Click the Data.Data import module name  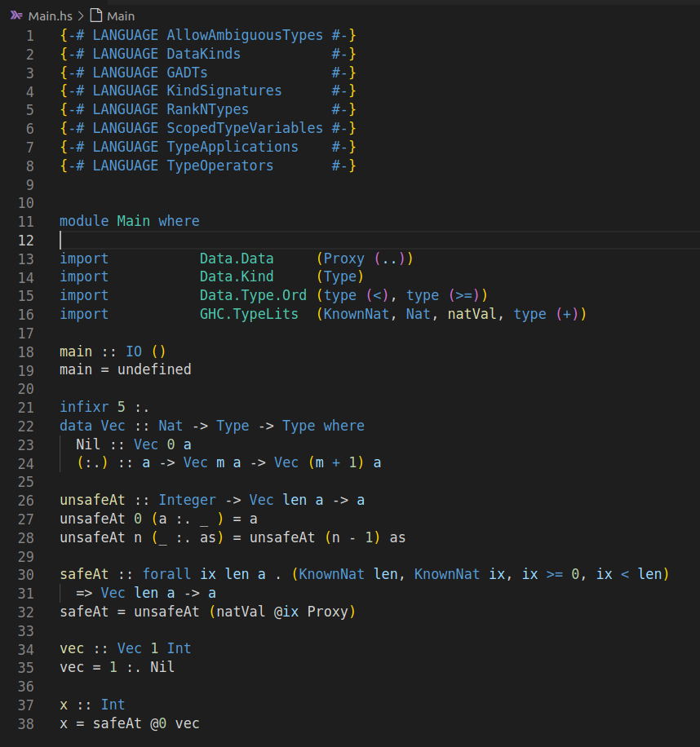pos(237,259)
